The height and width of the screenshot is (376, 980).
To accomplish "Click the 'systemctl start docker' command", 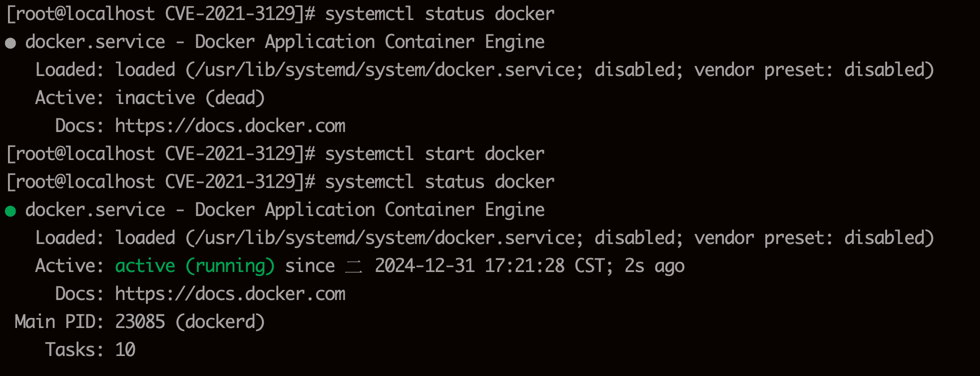I will click(435, 154).
